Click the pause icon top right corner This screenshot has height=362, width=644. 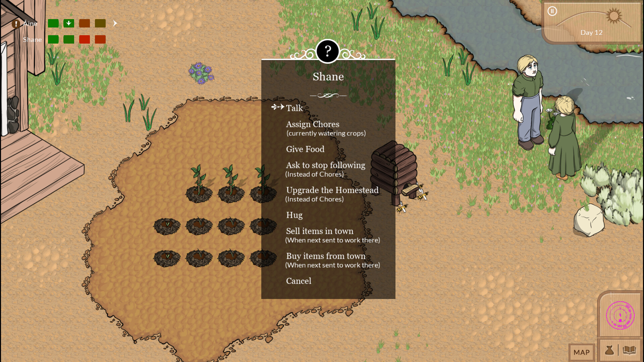point(552,11)
